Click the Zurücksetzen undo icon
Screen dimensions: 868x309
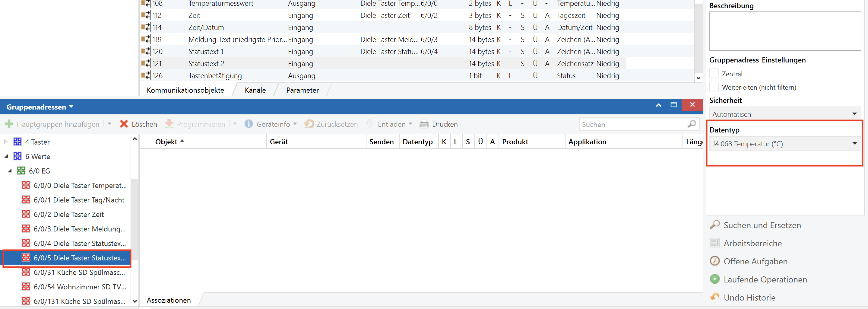[309, 124]
